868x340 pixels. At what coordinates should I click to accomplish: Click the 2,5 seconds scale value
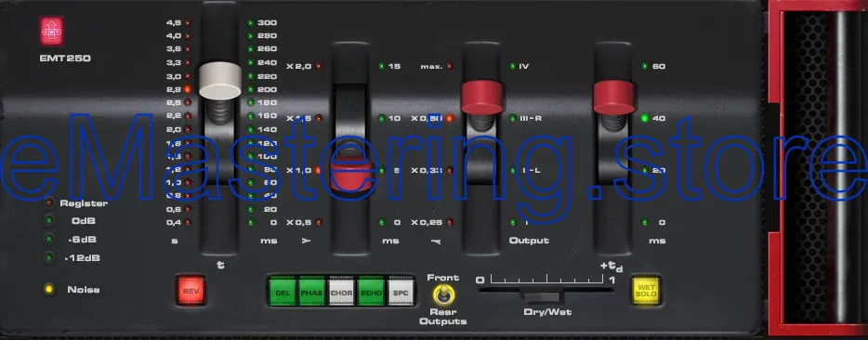173,102
